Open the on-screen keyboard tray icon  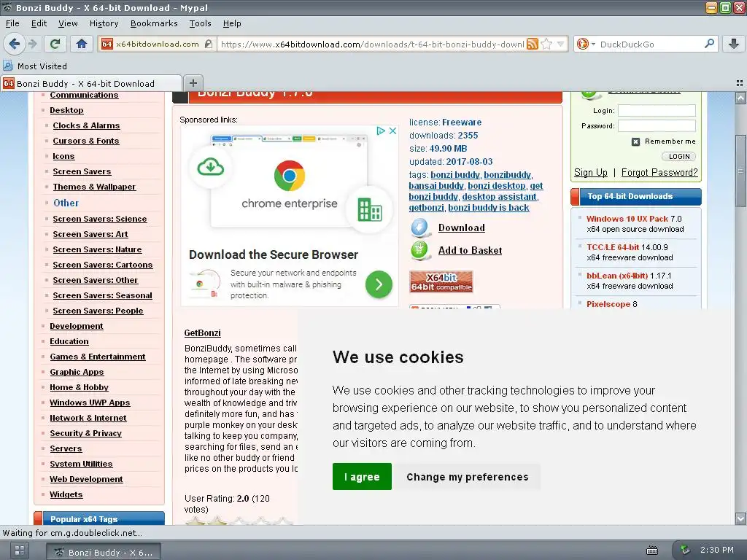tap(652, 551)
